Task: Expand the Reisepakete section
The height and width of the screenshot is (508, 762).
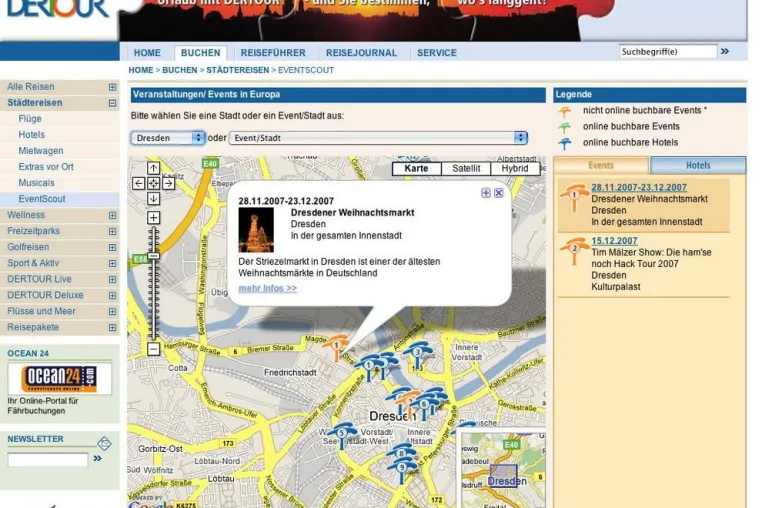Action: tap(112, 328)
